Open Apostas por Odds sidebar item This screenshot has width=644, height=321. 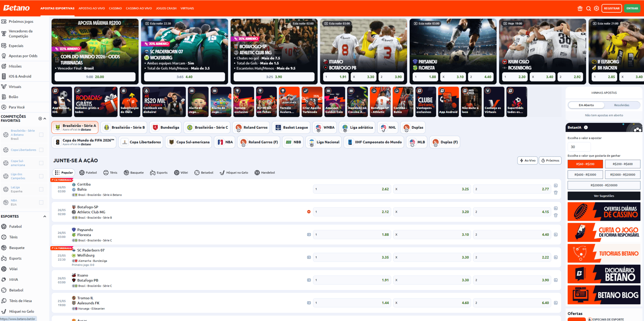23,56
